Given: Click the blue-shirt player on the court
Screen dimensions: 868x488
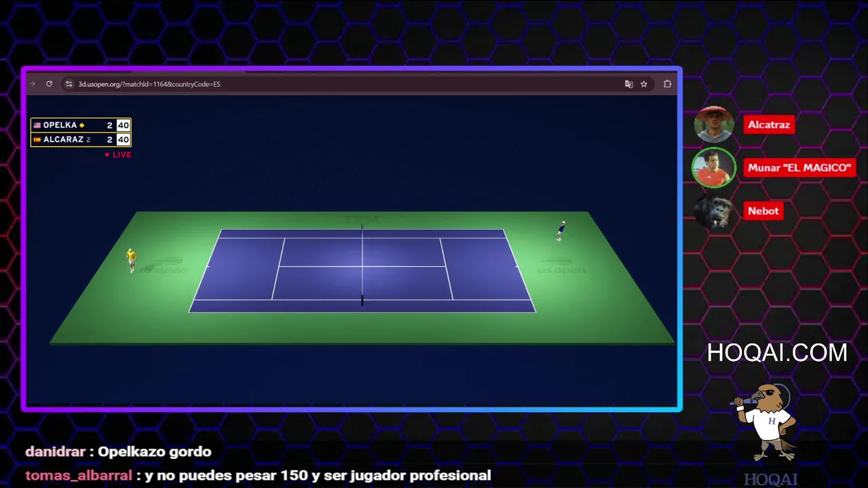Looking at the screenshot, I should click(561, 230).
